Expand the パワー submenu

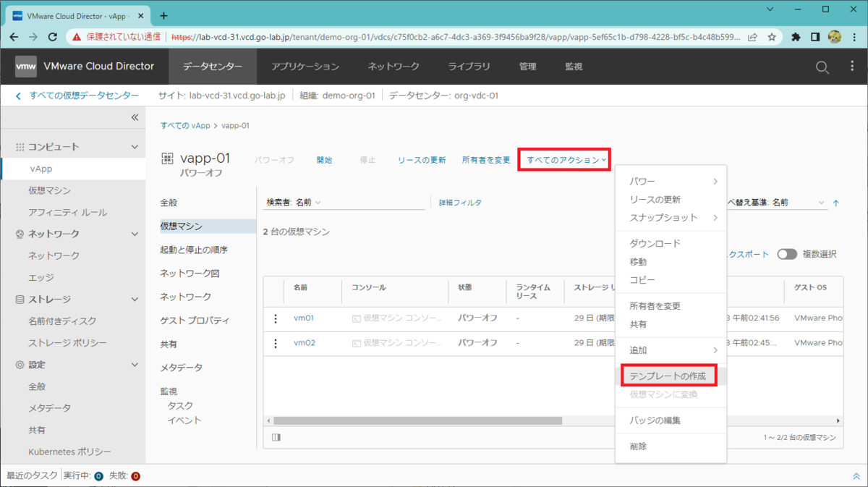(x=671, y=181)
